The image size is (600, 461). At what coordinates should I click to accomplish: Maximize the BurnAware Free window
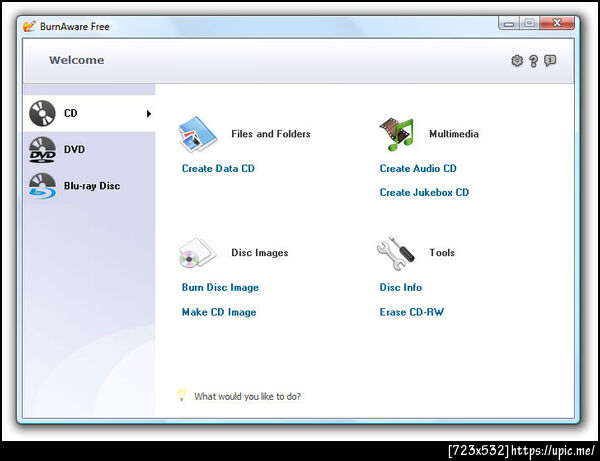530,23
